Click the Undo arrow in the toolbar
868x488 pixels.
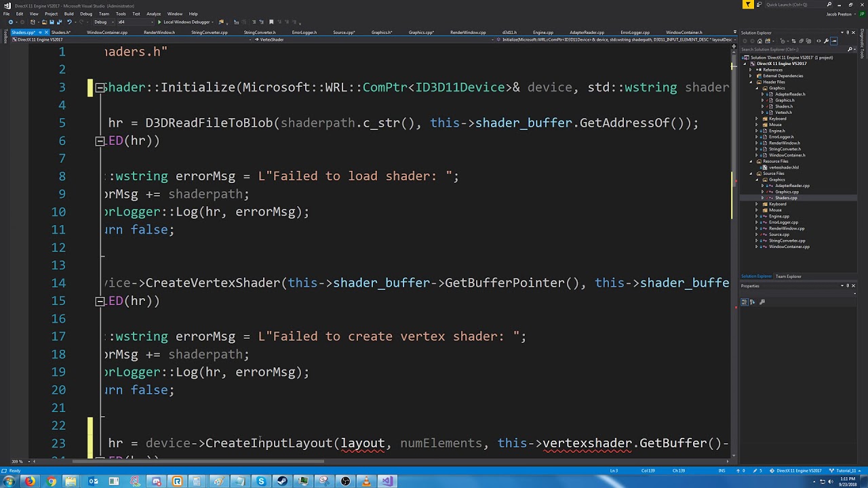pos(69,22)
